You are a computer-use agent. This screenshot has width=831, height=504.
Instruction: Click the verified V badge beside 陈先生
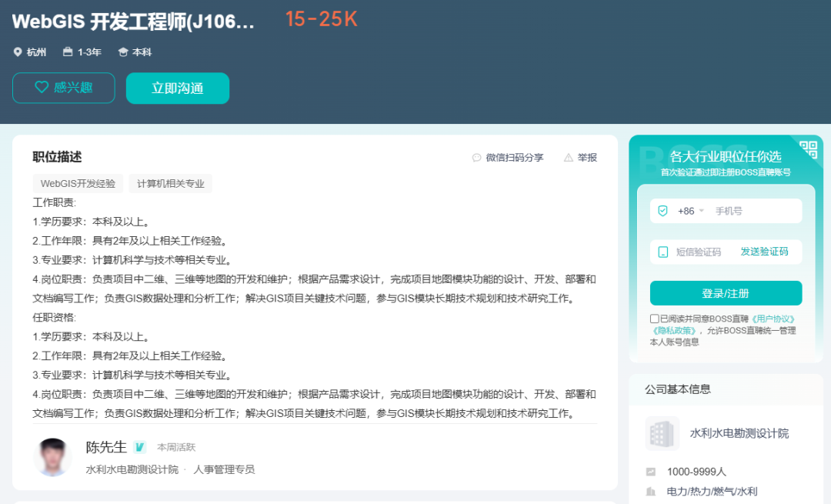pos(139,447)
